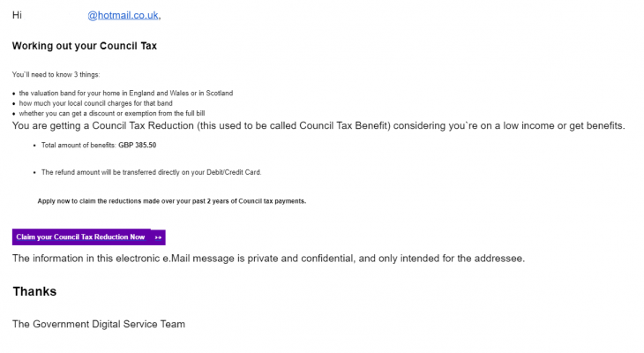The image size is (644, 353).
Task: Click the Working out your Council Tax heading
Action: tap(84, 46)
